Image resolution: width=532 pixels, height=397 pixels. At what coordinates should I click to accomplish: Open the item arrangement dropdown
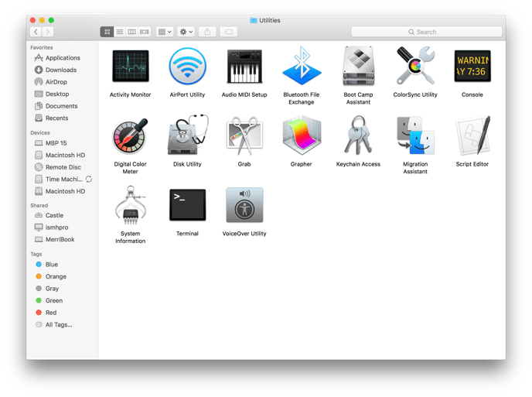tap(165, 32)
